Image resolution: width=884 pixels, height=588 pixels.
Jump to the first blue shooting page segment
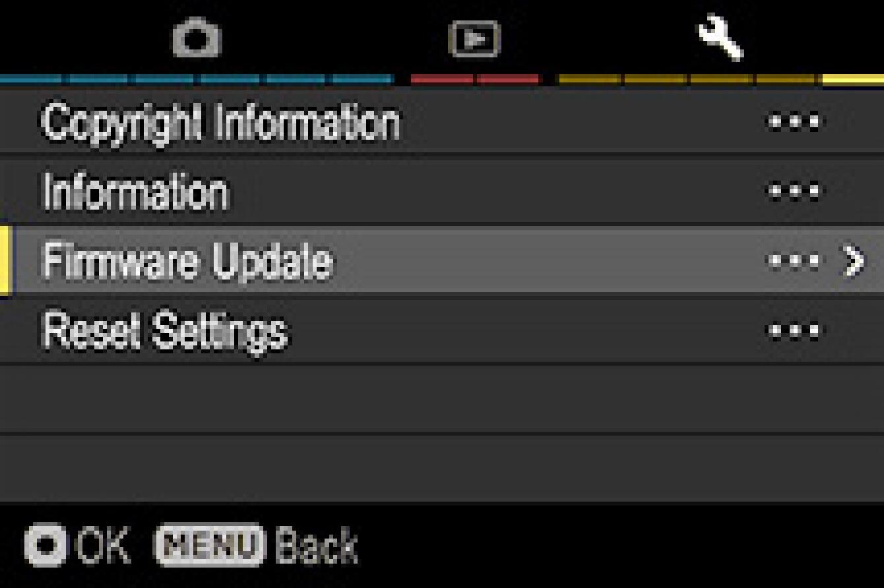pyautogui.click(x=31, y=80)
